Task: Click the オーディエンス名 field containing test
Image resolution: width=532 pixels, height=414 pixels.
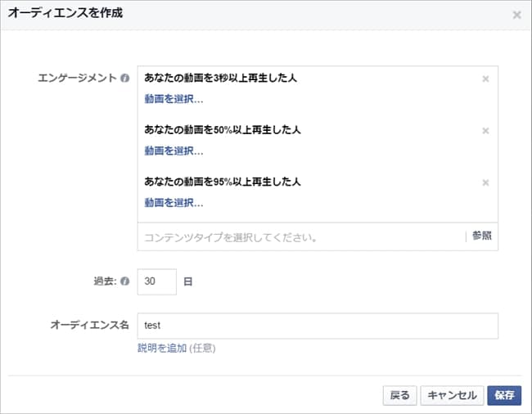Action: coord(318,326)
